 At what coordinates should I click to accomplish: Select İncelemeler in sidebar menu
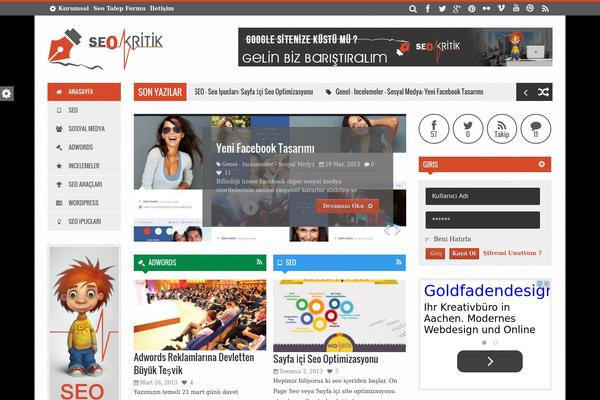[84, 166]
